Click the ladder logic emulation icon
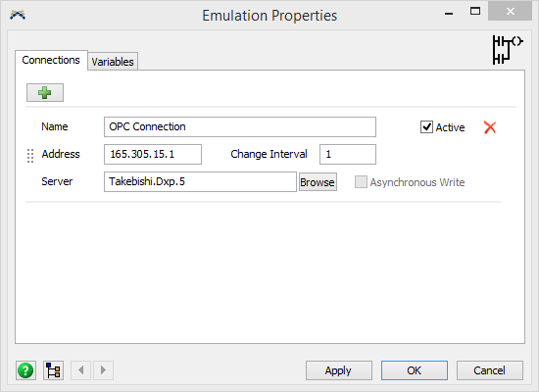 (508, 50)
